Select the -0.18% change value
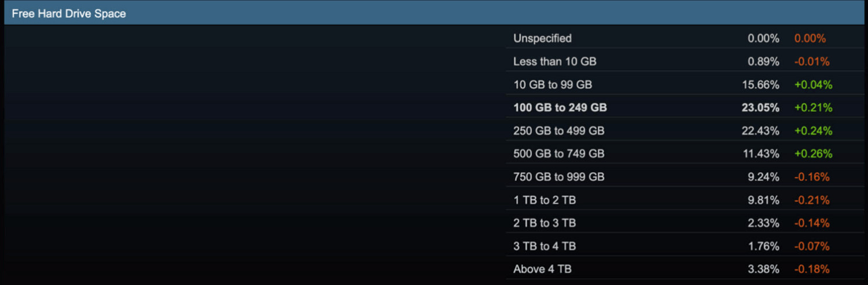Screen dimensions: 868x285 point(812,269)
